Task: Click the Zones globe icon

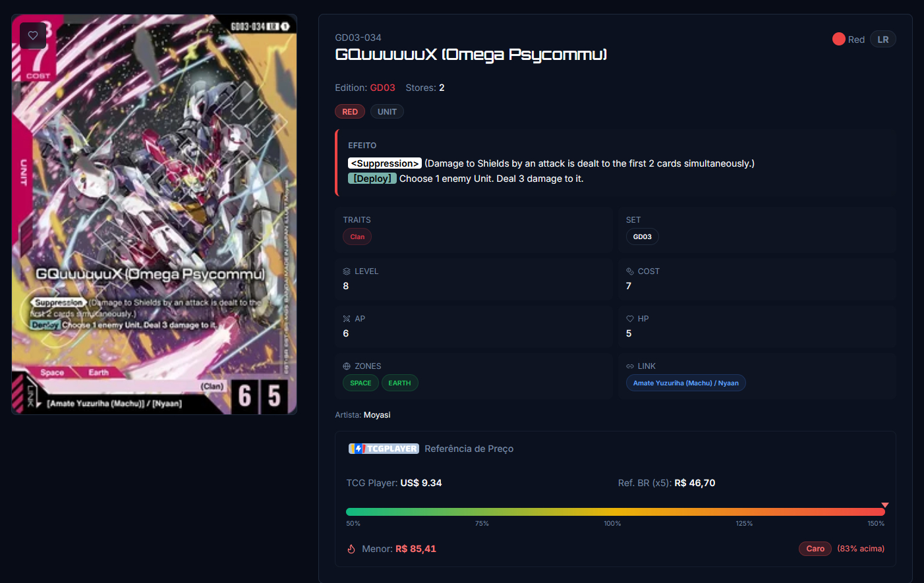Action: point(347,366)
